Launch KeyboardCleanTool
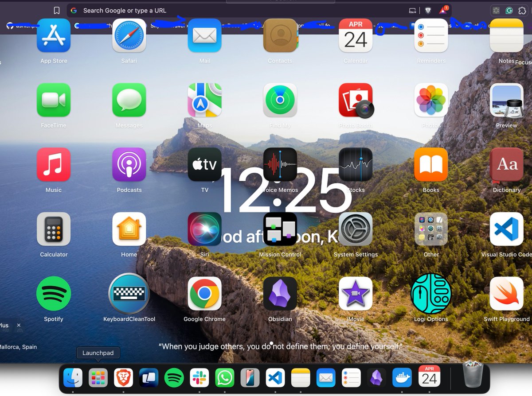 pyautogui.click(x=129, y=294)
